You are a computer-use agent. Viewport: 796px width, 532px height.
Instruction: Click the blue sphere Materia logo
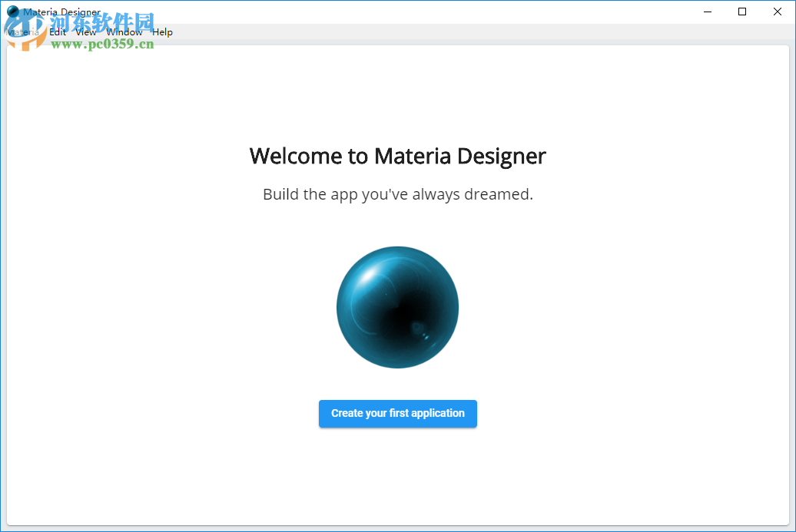397,307
